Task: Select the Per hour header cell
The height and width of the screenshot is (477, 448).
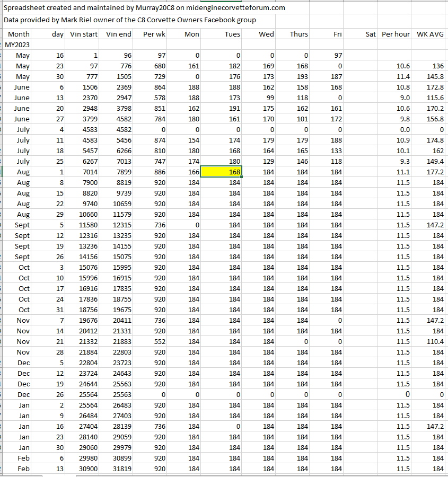Action: (x=396, y=34)
